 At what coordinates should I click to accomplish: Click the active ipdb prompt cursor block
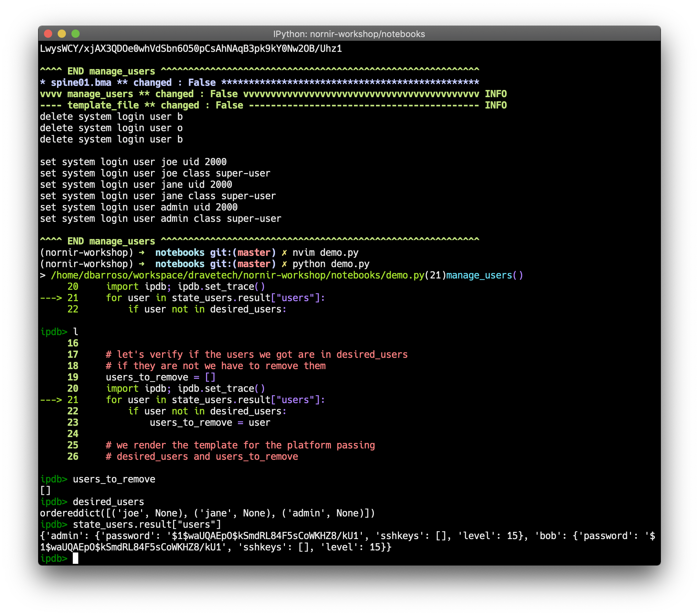tap(76, 558)
